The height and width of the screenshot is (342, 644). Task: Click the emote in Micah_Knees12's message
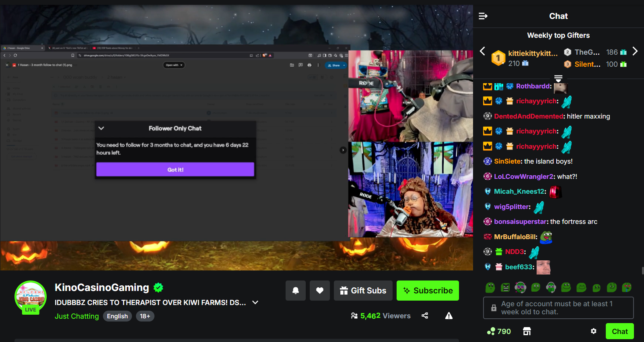(555, 192)
